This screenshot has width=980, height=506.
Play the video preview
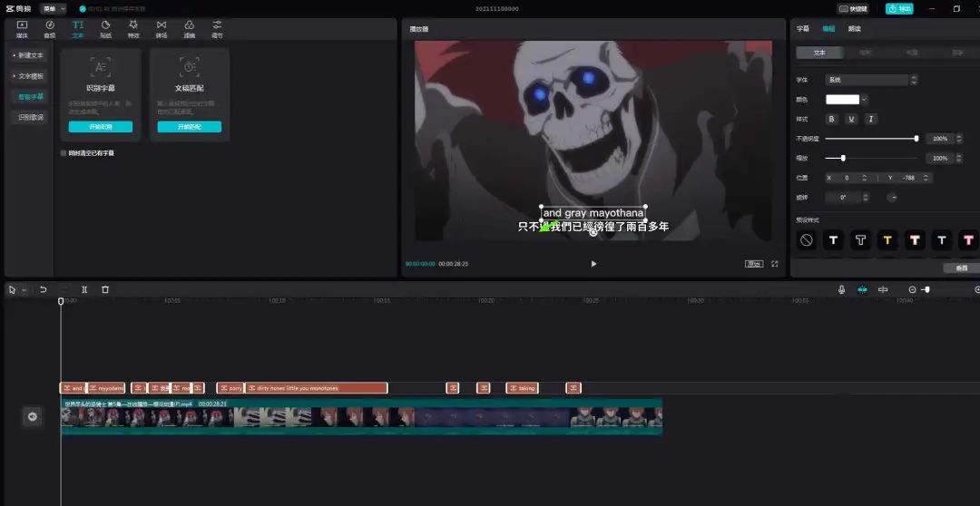593,264
